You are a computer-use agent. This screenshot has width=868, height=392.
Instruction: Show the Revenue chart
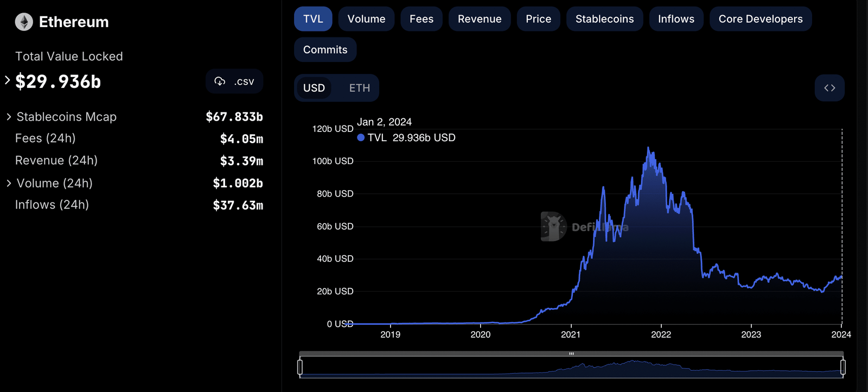pos(480,19)
